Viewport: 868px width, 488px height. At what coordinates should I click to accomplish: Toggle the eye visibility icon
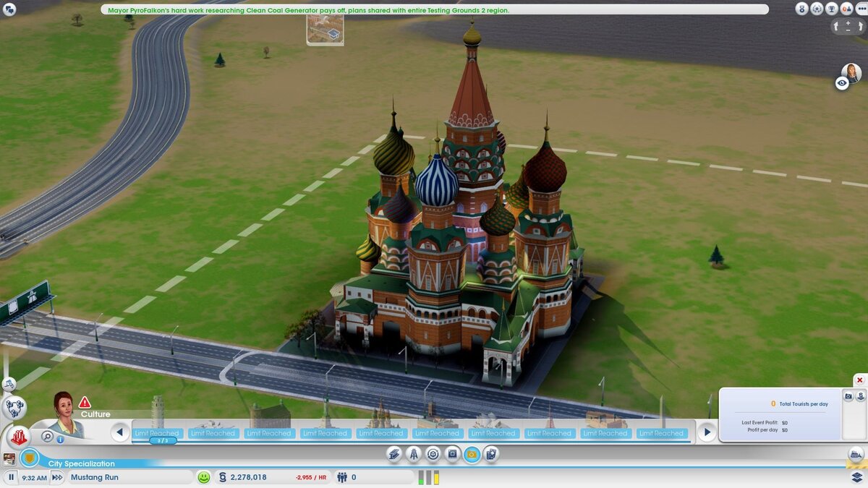point(842,83)
